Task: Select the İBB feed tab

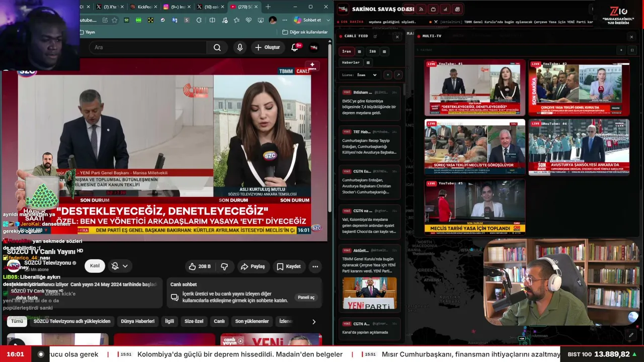Action: point(372,51)
